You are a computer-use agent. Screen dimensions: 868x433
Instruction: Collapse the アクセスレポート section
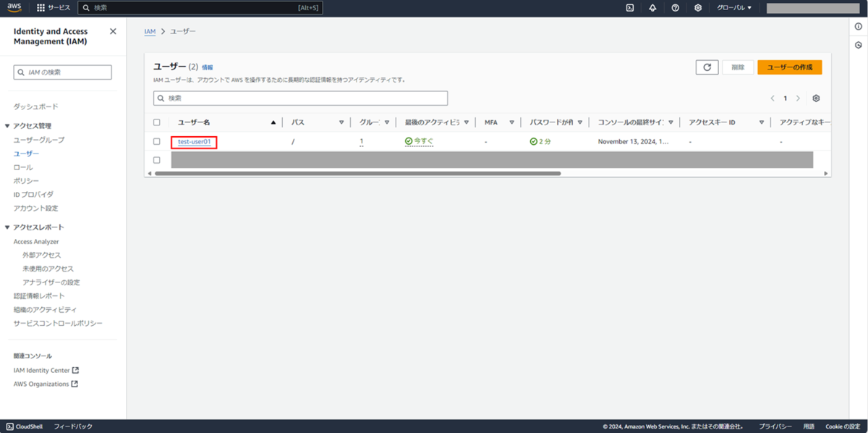[7, 227]
